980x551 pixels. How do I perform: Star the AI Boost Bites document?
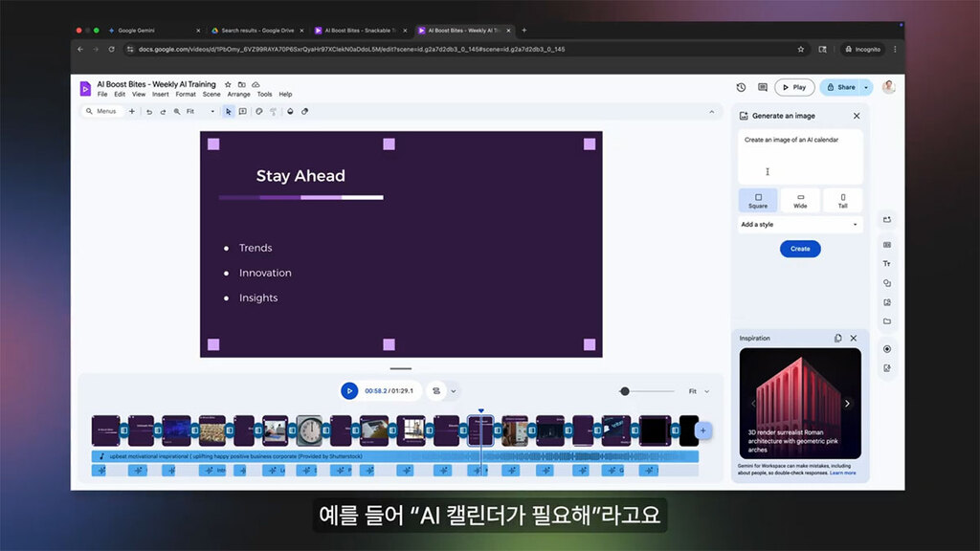228,84
